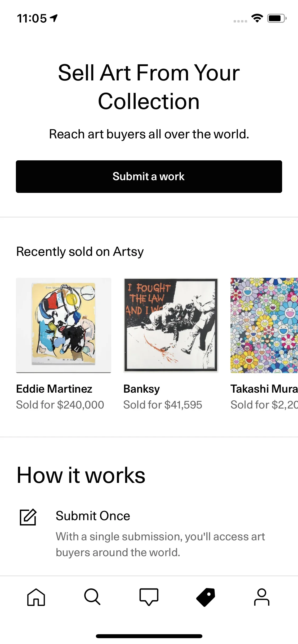This screenshot has height=644, width=298.
Task: Tap the iOS home indicator bar
Action: pyautogui.click(x=149, y=636)
